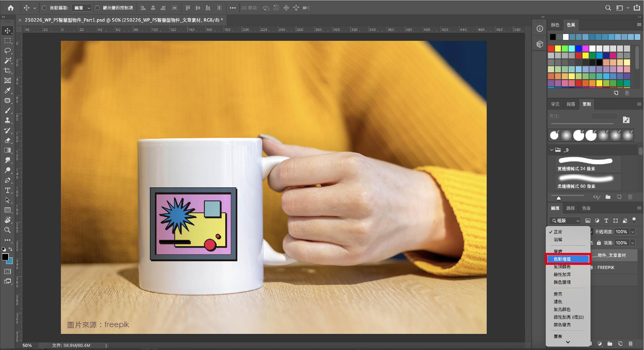Toggle the type layer filter icon
Viewport: 644px width, 350px height.
(606, 220)
